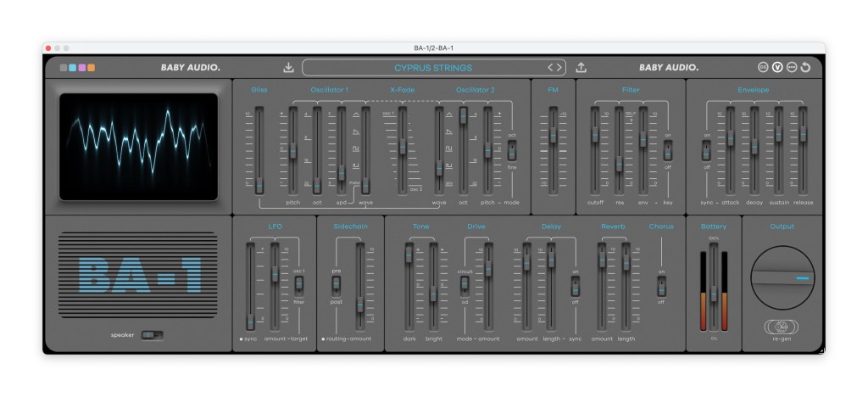Click the export preset icon
This screenshot has width=868, height=397.
(x=581, y=68)
